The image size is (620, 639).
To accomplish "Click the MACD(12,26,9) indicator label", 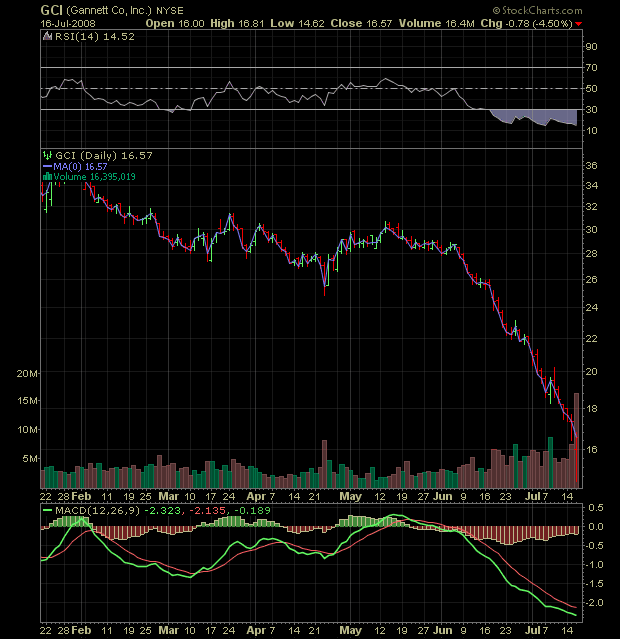I will coord(97,510).
